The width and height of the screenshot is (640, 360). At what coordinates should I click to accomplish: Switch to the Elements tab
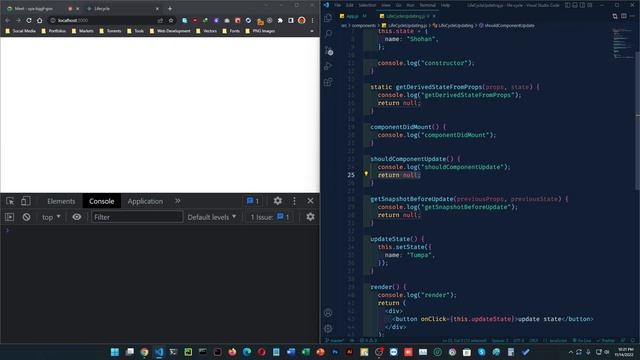click(61, 201)
